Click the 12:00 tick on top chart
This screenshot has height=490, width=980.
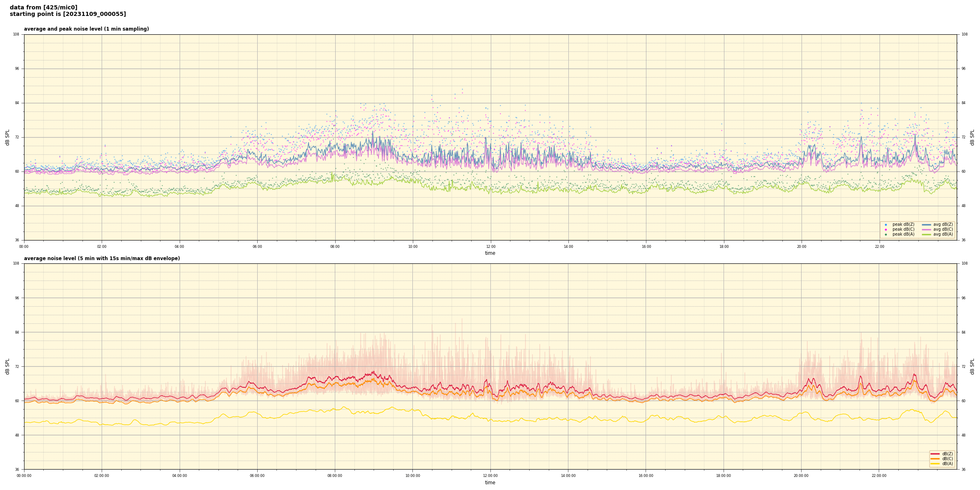point(490,247)
